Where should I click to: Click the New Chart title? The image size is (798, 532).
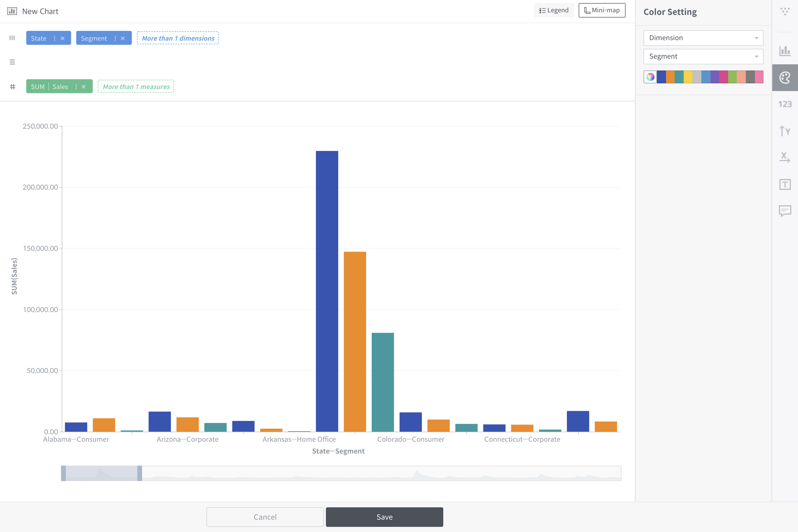(40, 11)
